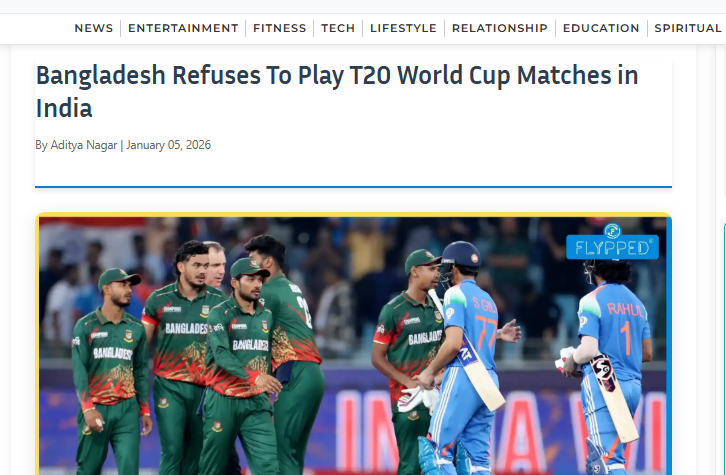This screenshot has width=726, height=475.
Task: Navigate to LIFESTYLE category
Action: [403, 28]
